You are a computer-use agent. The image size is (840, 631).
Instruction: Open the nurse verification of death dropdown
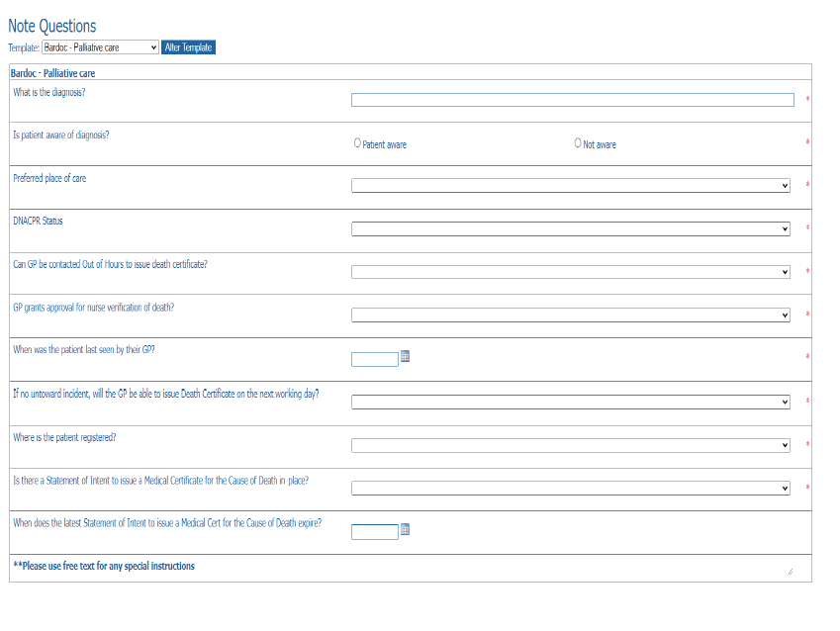pos(571,315)
